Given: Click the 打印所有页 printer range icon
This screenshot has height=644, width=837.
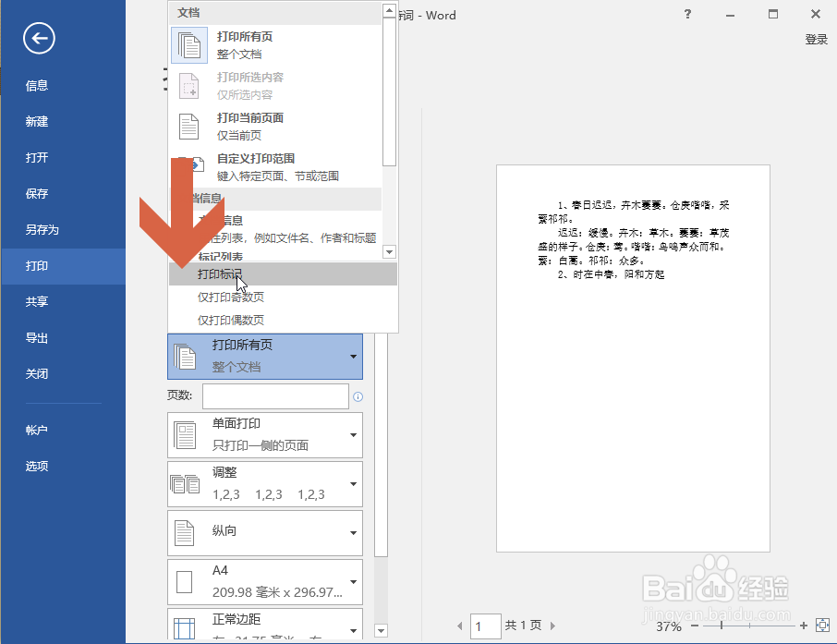Looking at the screenshot, I should pyautogui.click(x=186, y=357).
